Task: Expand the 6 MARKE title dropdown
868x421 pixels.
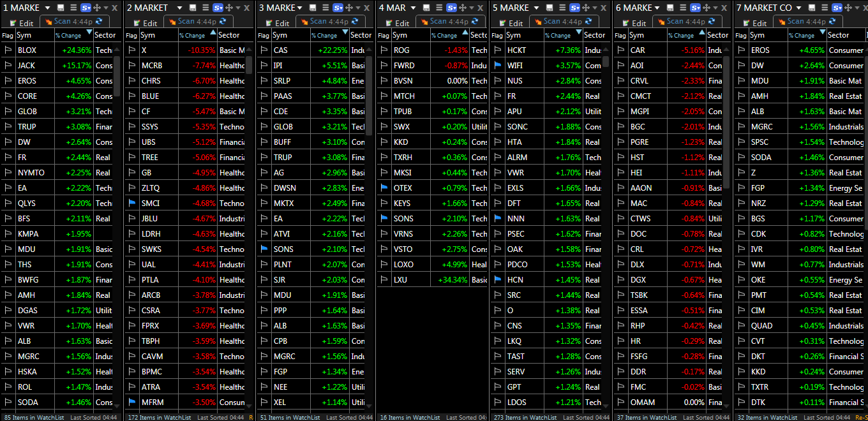Action: click(659, 8)
